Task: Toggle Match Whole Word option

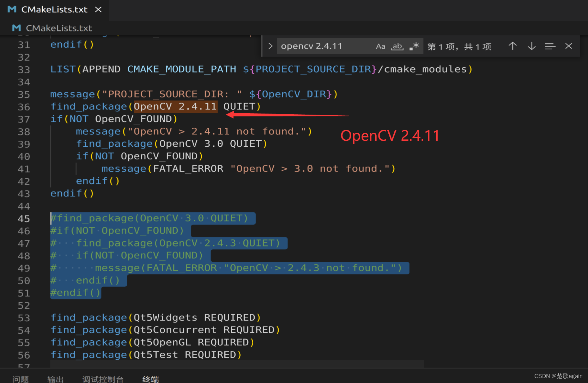Action: coord(397,46)
